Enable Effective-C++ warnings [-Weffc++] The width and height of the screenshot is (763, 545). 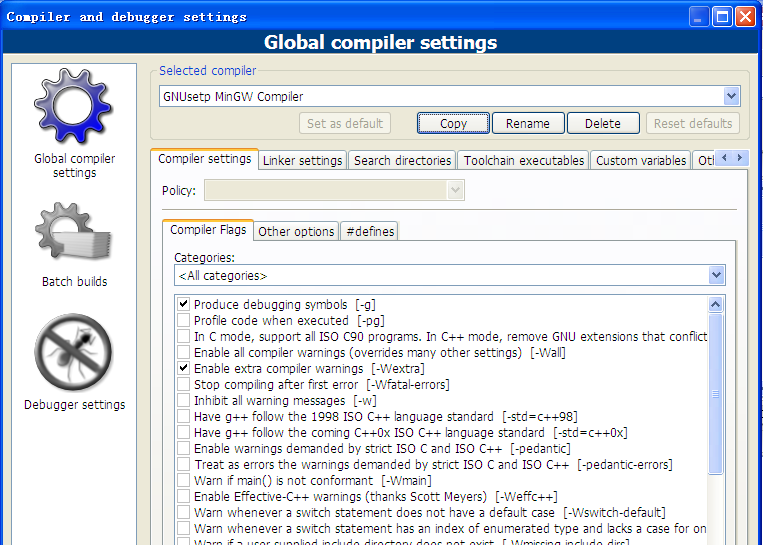(183, 496)
